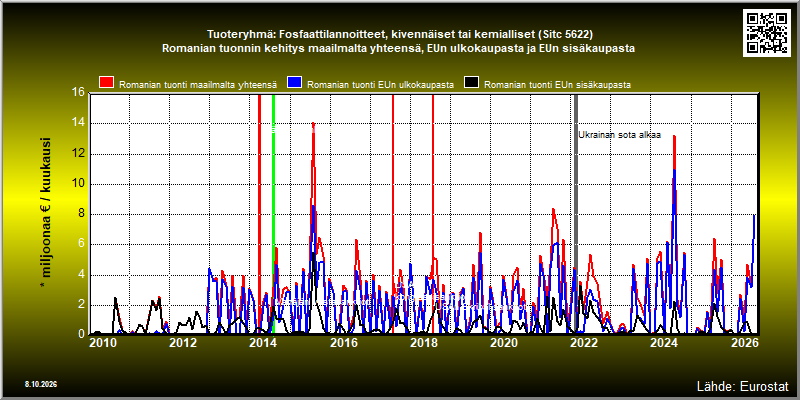Viewport: 800px width, 400px height.
Task: Click the x-axis label 2016
Action: (x=343, y=343)
